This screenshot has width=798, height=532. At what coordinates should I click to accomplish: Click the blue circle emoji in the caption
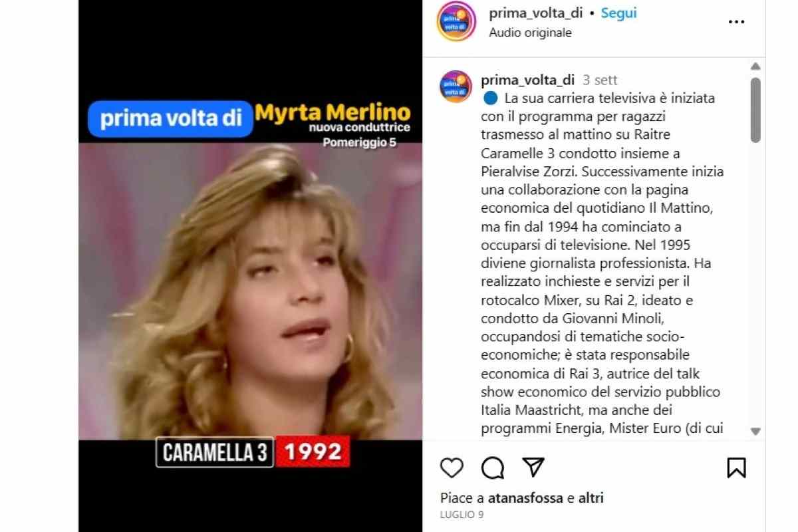(490, 98)
